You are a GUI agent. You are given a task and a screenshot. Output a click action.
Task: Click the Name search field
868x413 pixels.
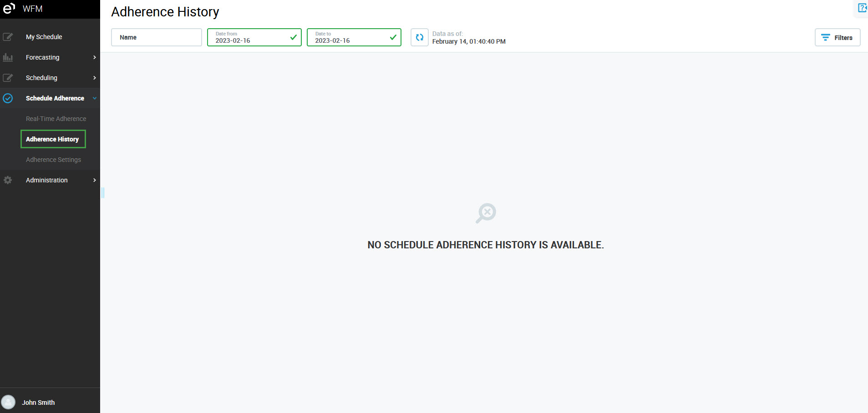[156, 37]
